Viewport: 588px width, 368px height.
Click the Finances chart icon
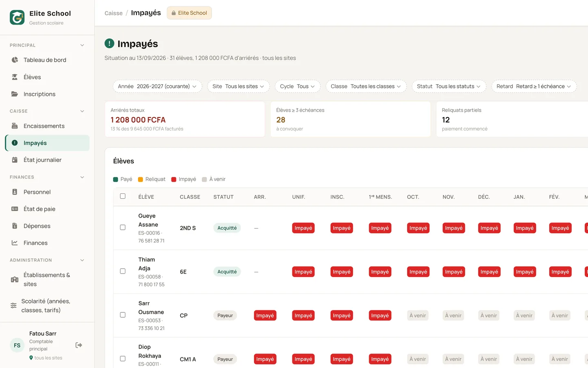pos(15,243)
